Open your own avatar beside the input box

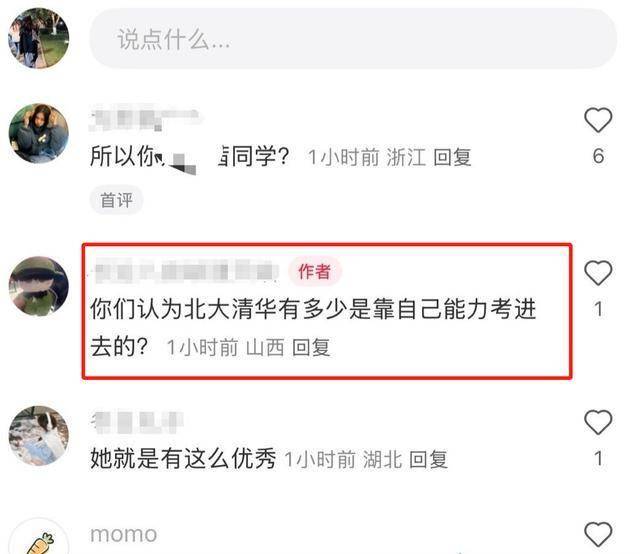(39, 38)
